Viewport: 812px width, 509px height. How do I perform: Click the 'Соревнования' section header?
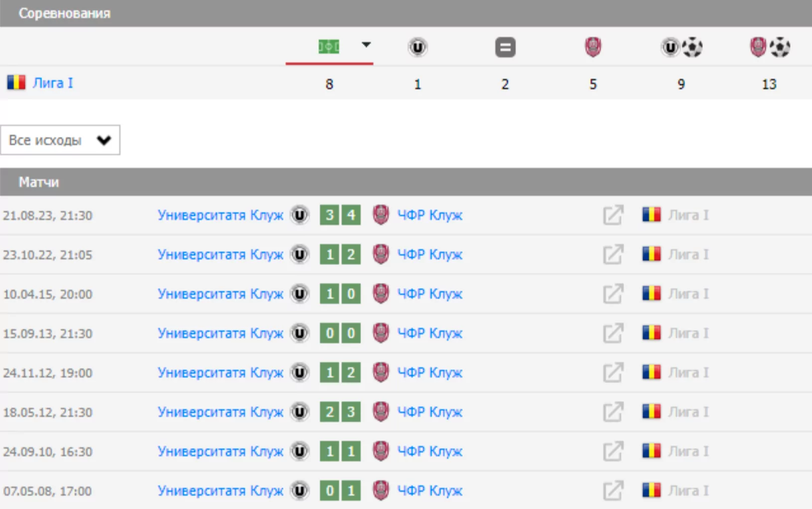[64, 13]
